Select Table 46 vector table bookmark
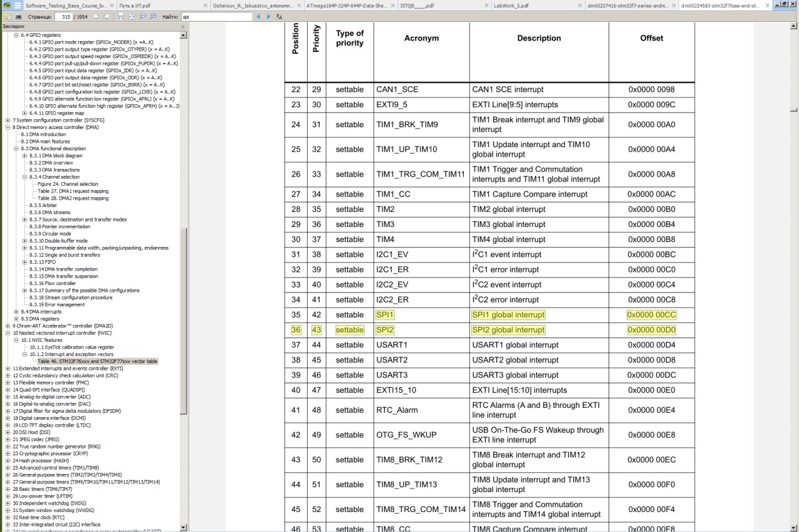 [x=97, y=362]
